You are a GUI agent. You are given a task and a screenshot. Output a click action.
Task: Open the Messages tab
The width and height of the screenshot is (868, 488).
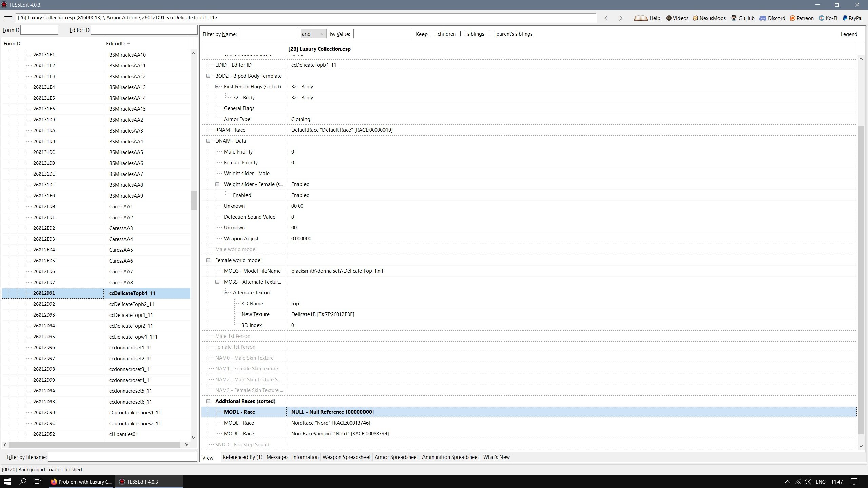pos(277,457)
